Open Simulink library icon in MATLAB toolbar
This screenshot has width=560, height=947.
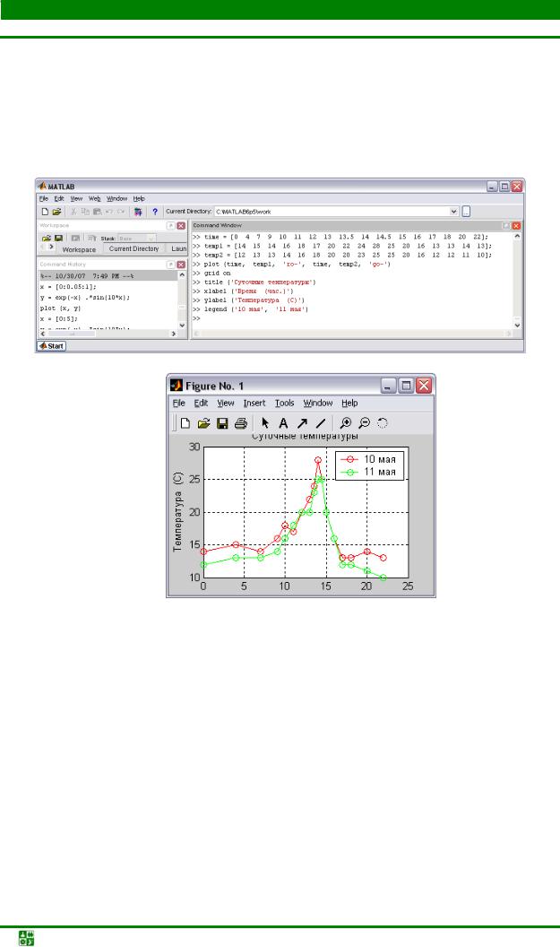[x=138, y=212]
